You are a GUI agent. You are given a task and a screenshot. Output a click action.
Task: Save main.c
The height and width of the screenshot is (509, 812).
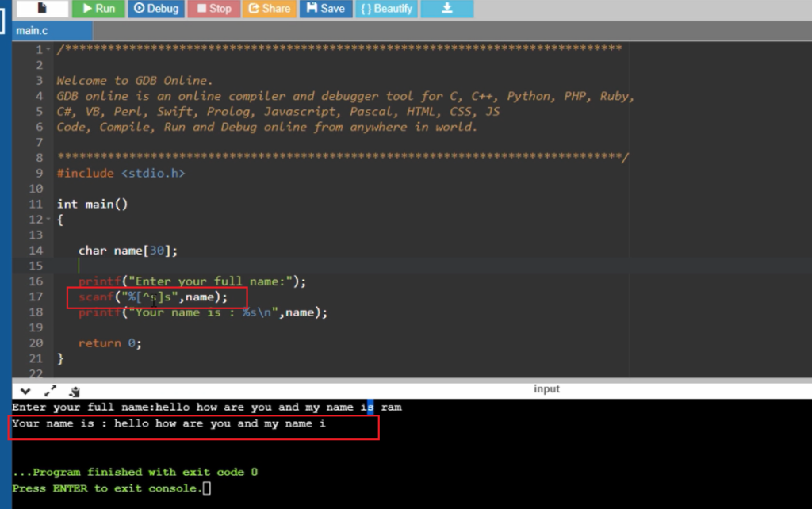(325, 10)
